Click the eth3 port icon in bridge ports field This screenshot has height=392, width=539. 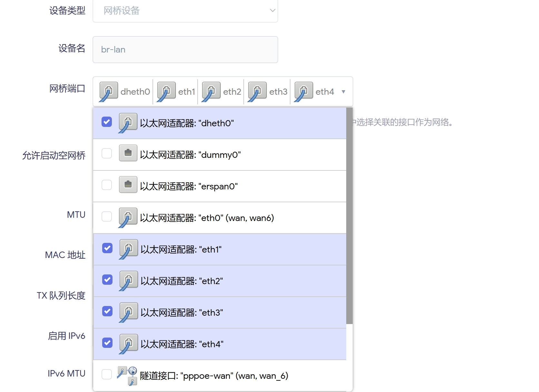point(257,91)
